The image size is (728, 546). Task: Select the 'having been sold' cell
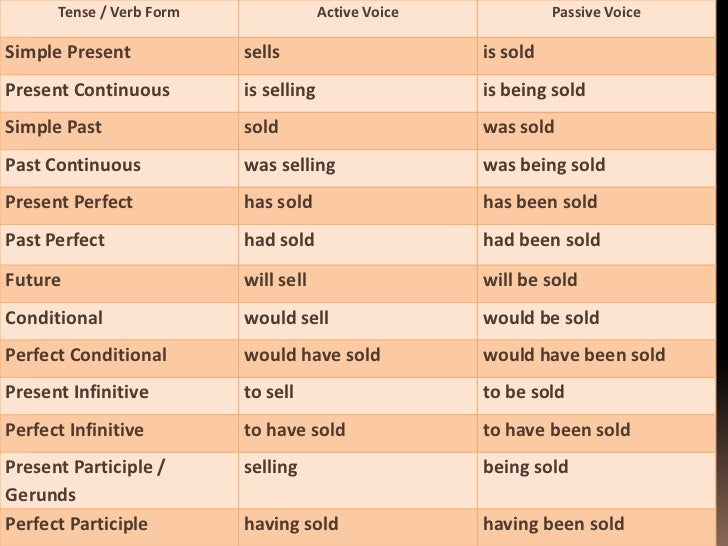click(553, 524)
